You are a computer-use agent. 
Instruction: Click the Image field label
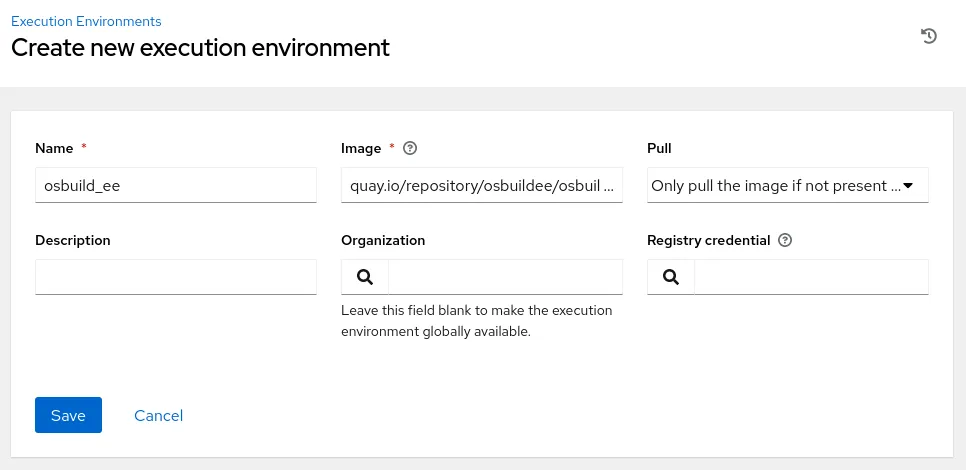pos(361,148)
